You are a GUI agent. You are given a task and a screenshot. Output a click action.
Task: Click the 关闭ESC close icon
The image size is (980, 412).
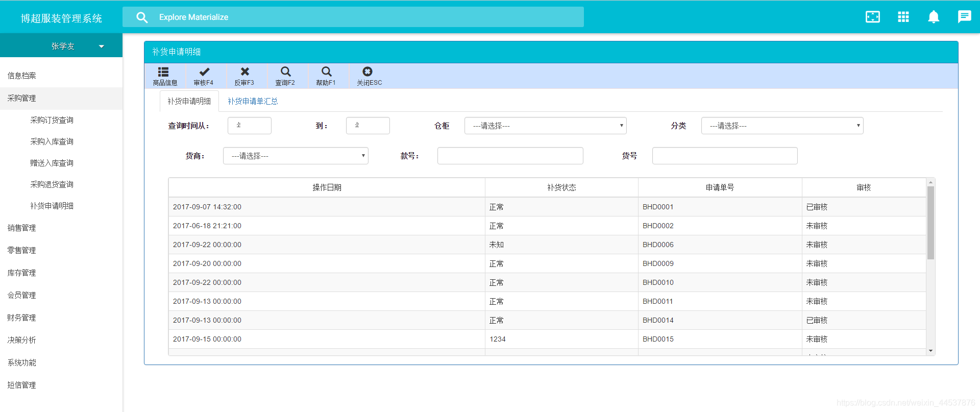367,71
